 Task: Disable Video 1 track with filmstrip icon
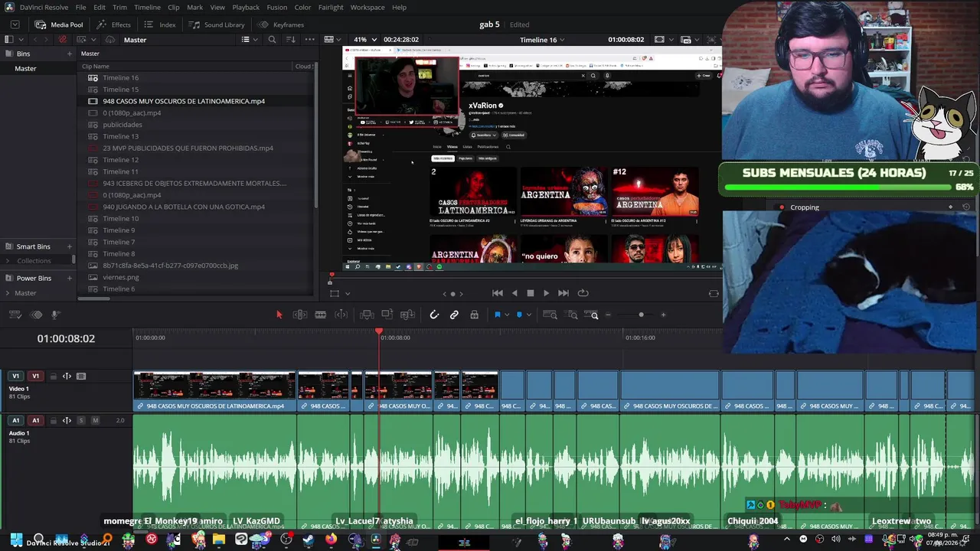tap(81, 377)
